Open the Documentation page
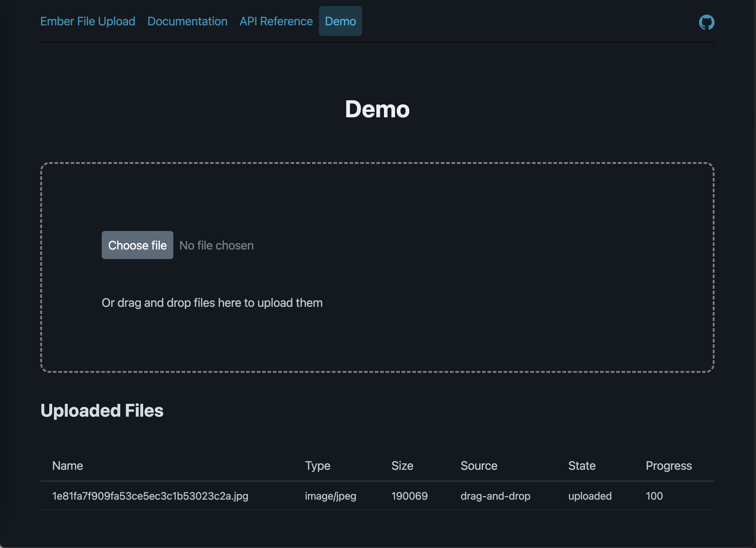 point(187,21)
